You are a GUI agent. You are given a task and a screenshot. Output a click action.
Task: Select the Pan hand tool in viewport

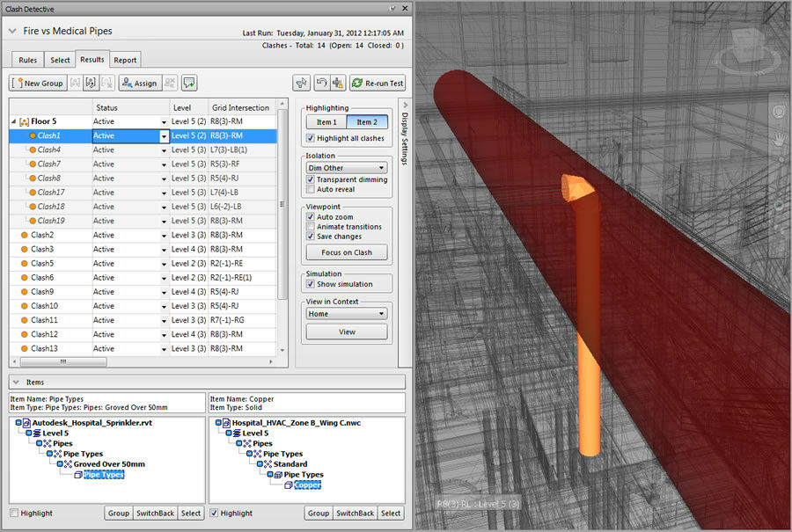pos(779,140)
